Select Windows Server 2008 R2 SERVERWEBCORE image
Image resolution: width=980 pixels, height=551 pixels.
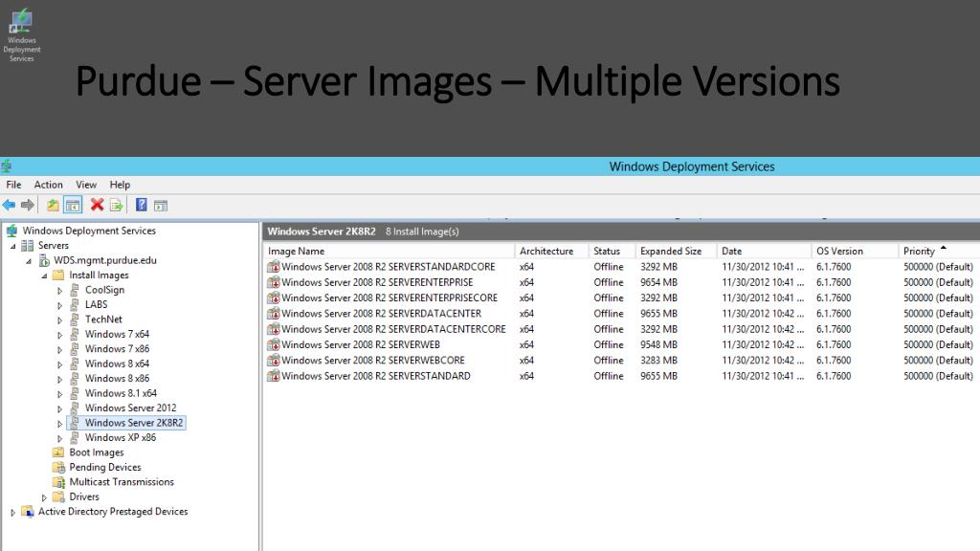coord(373,361)
